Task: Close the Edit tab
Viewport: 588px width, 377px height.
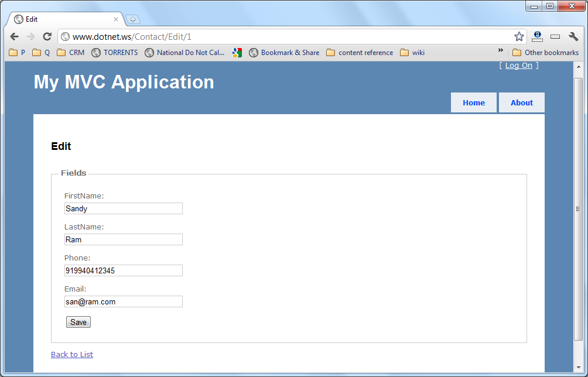Action: [x=116, y=19]
